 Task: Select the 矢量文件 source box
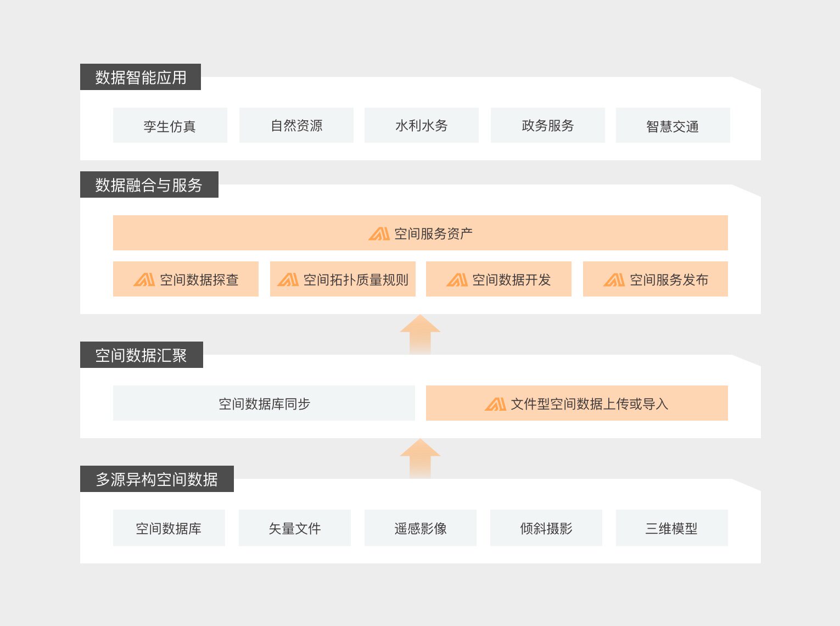coord(295,528)
